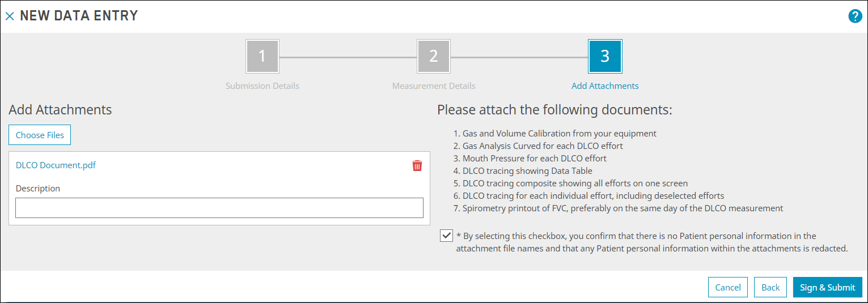Image resolution: width=868 pixels, height=303 pixels.
Task: Open the Measurement Details step label
Action: [434, 86]
